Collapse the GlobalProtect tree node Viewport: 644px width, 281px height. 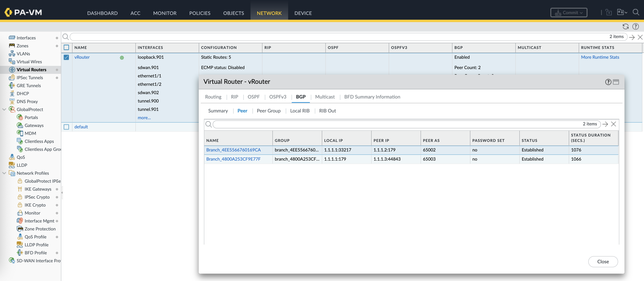[4, 109]
